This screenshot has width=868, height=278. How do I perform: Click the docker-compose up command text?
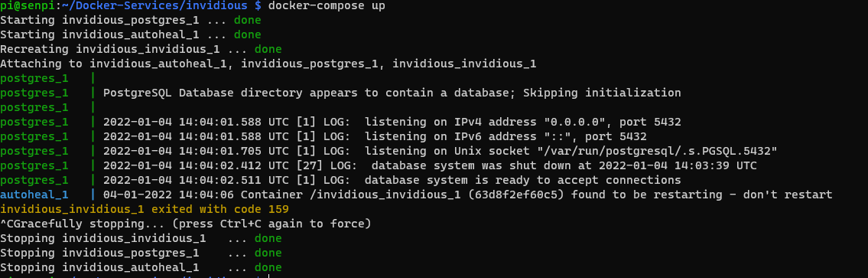(327, 6)
